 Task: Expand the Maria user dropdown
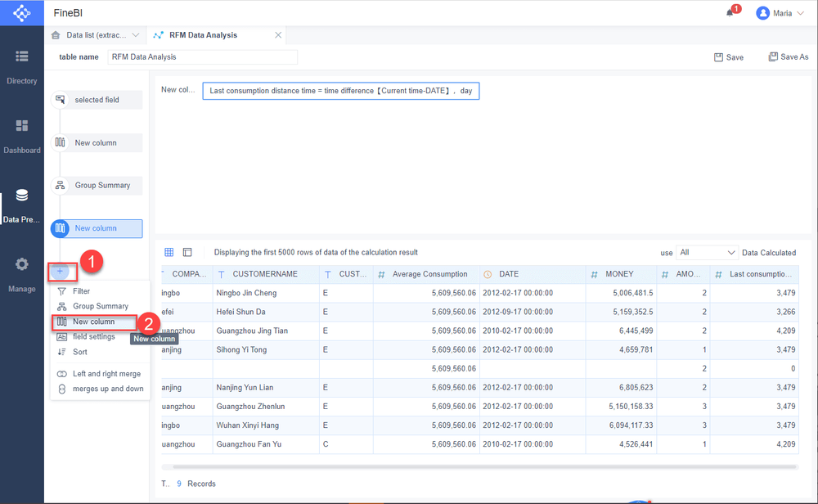point(781,13)
